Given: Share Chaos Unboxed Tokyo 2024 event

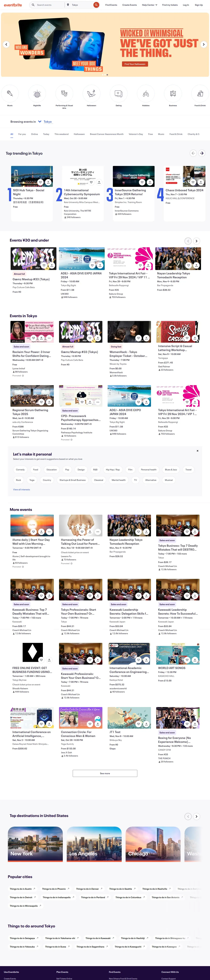Looking at the screenshot, I should click(201, 182).
